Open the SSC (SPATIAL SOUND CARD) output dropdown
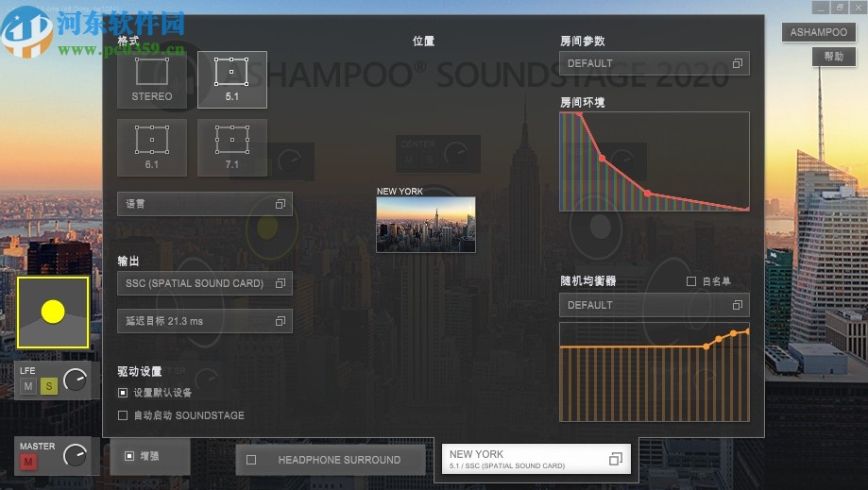The image size is (868, 490). (205, 283)
